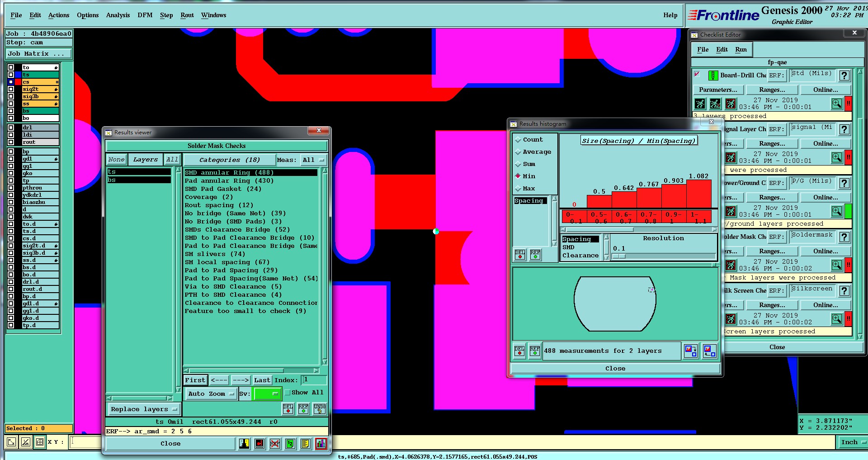Viewport: 868px width, 460px height.
Task: Close the Results histogram with Close button
Action: coord(615,369)
